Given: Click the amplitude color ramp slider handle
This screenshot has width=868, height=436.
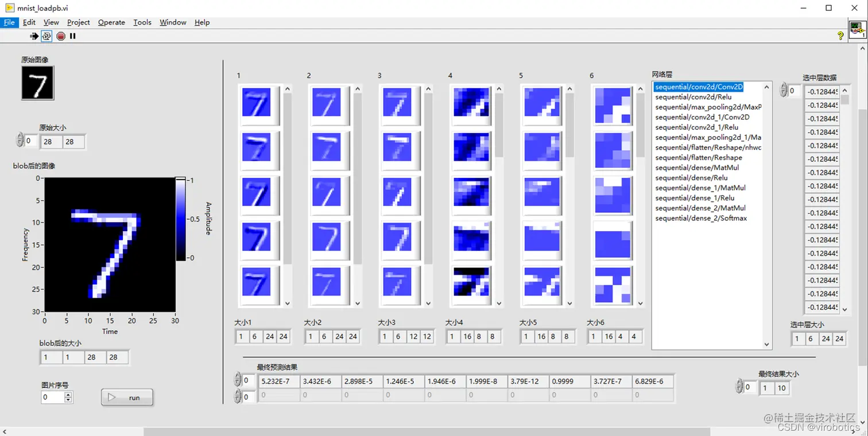Looking at the screenshot, I should click(x=181, y=180).
